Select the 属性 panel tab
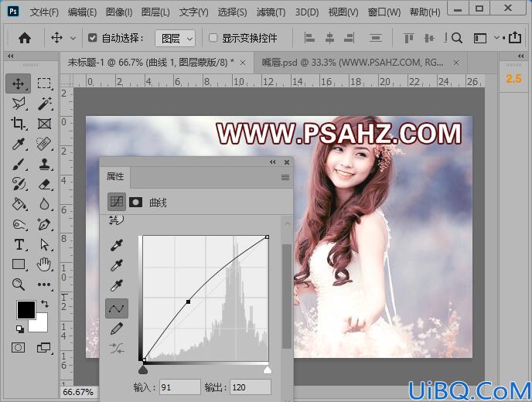Viewport: 532px width, 402px height. (x=115, y=176)
